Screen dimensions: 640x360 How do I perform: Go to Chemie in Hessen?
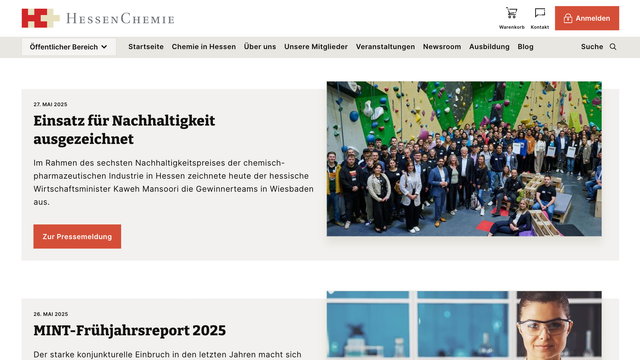(204, 47)
